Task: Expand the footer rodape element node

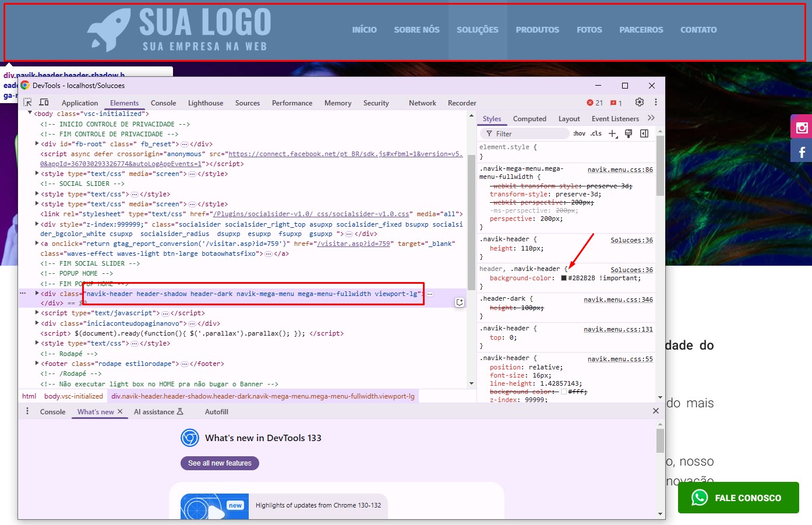Action: [37, 364]
